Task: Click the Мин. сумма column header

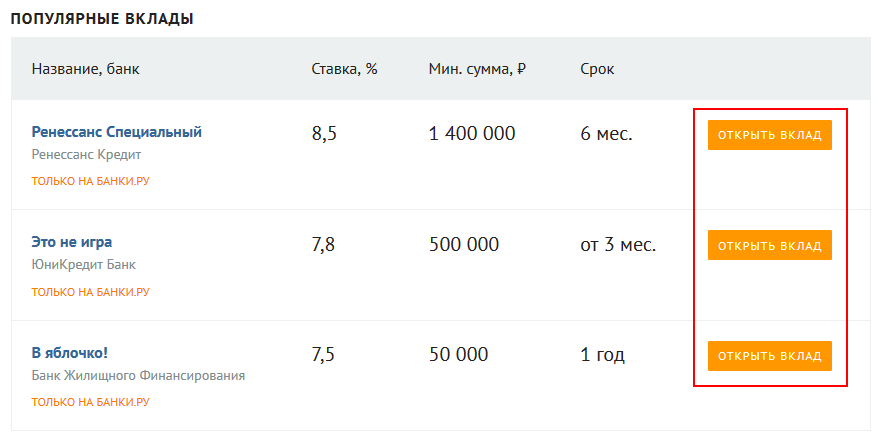Action: pyautogui.click(x=477, y=69)
